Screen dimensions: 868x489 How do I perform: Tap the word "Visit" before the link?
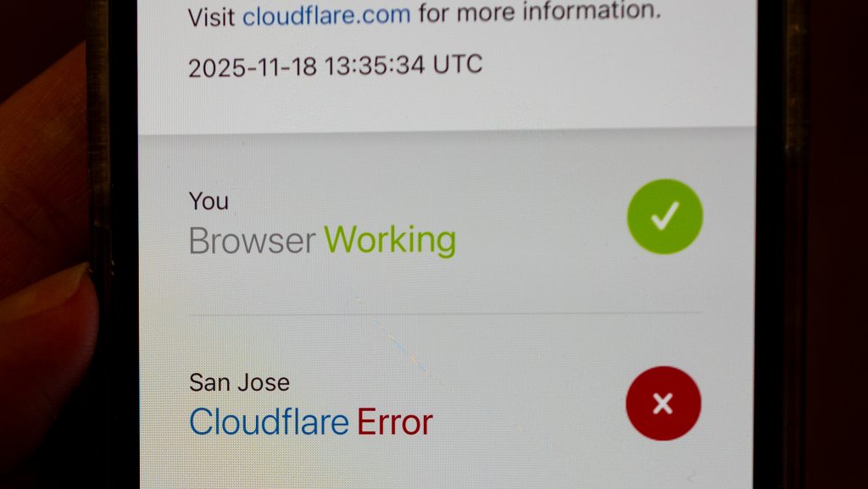coord(211,17)
